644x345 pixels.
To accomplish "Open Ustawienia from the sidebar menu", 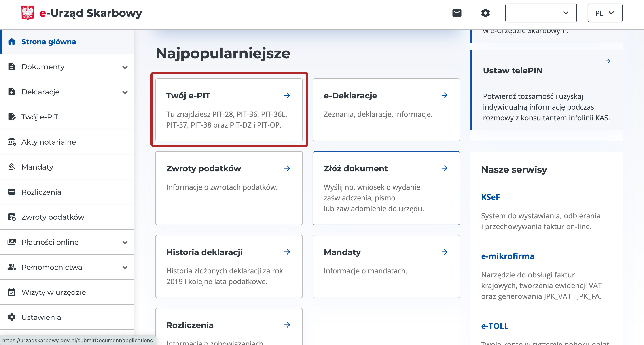I will [41, 317].
